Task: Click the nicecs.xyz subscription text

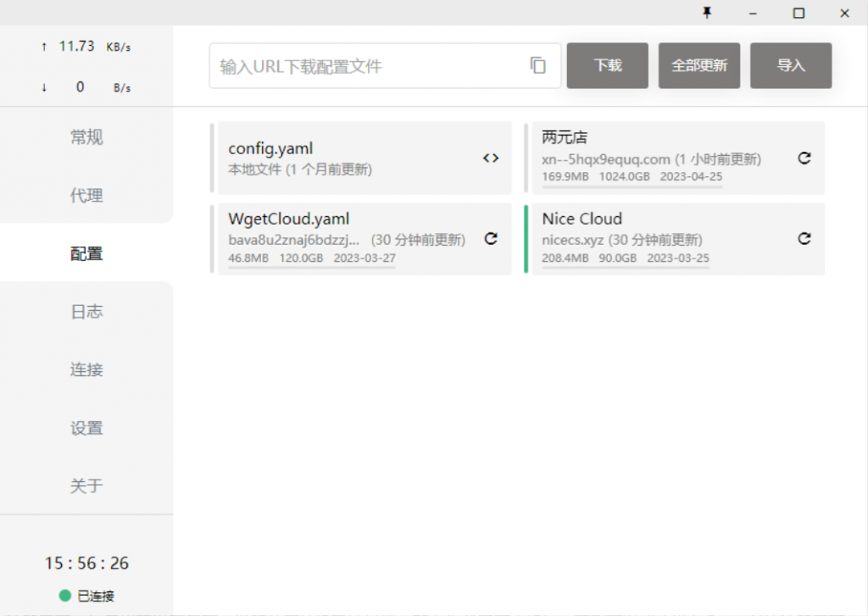Action: click(572, 240)
